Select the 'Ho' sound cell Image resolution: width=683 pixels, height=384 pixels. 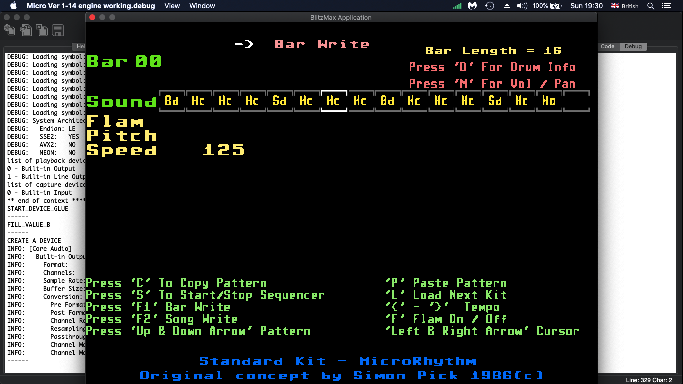click(x=549, y=101)
